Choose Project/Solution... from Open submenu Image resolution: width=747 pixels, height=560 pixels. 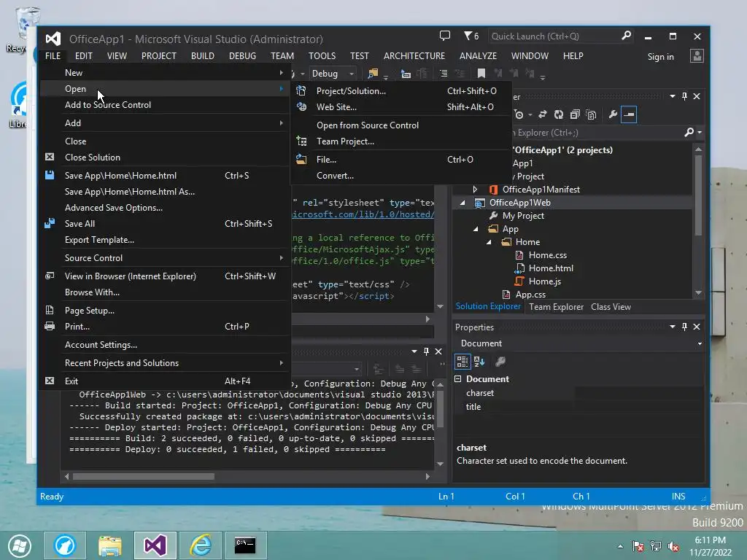coord(401,90)
